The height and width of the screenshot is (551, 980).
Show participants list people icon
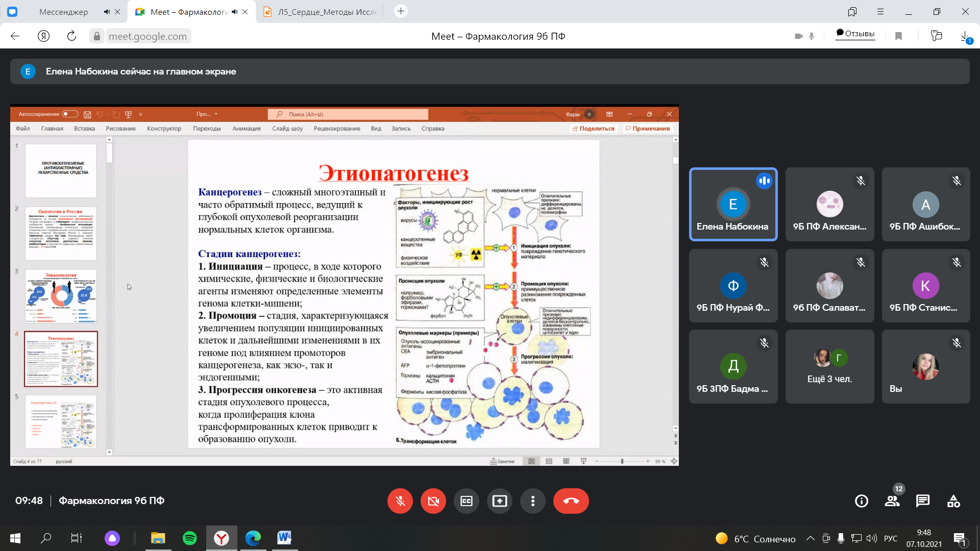pyautogui.click(x=892, y=501)
